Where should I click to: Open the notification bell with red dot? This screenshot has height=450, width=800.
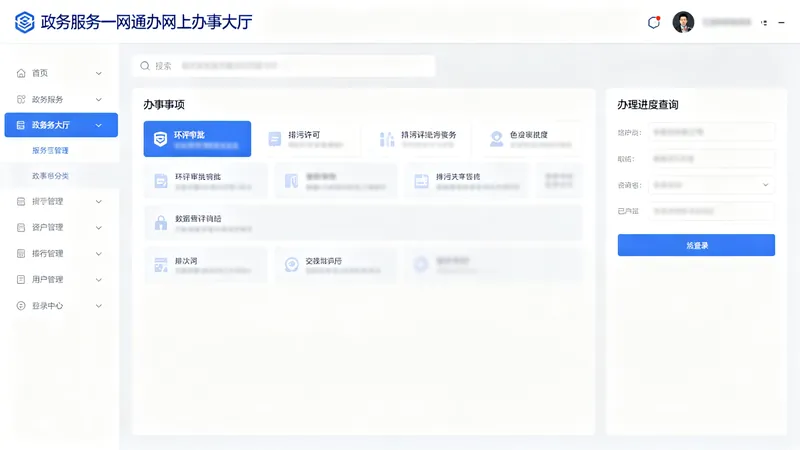[x=654, y=22]
